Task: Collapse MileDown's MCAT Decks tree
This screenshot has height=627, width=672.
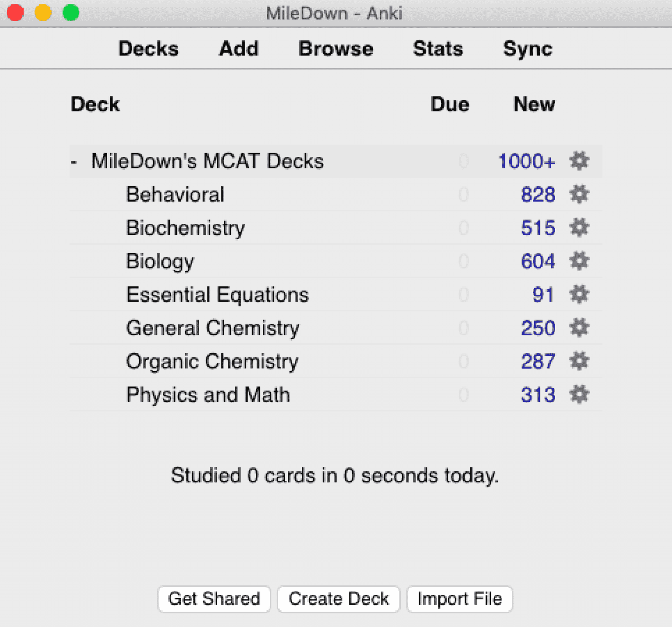Action: (74, 161)
